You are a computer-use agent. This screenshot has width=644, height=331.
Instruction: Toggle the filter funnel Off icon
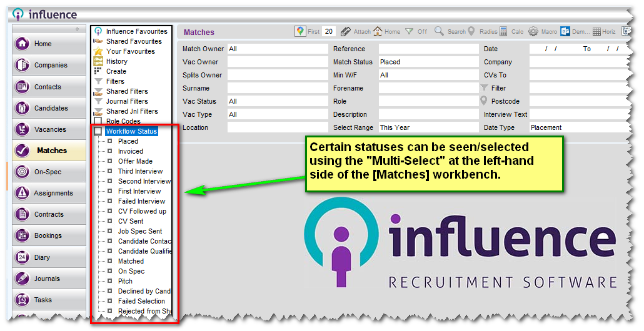(409, 32)
